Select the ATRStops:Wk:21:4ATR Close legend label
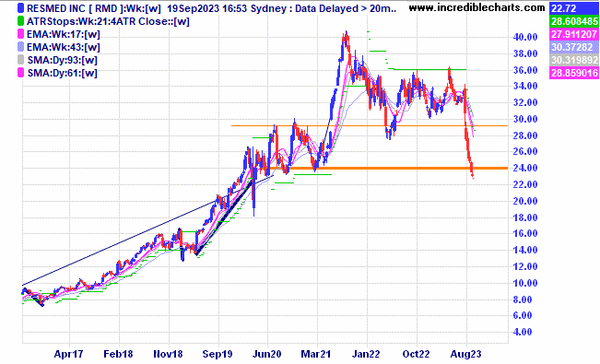This screenshot has height=364, width=600. 108,21
